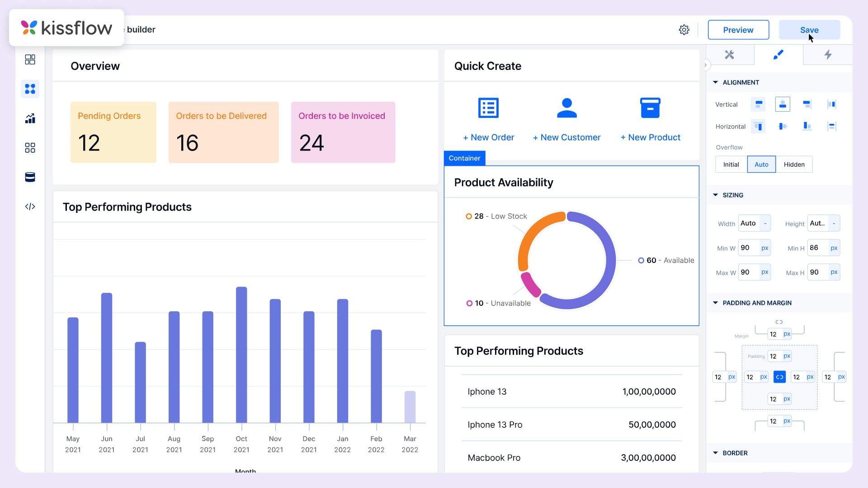This screenshot has width=868, height=488.
Task: Switch to the tools (wrench) panel
Action: [x=730, y=54]
